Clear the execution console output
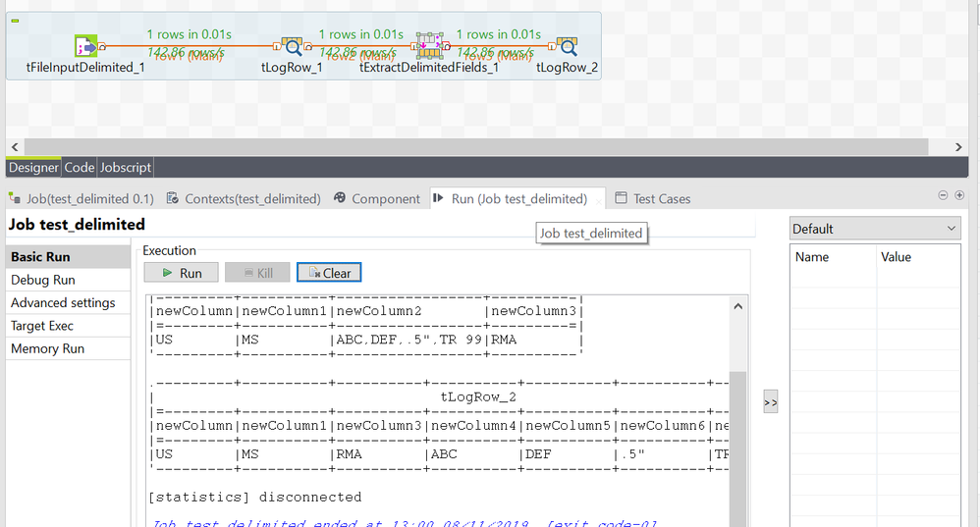This screenshot has height=527, width=980. (329, 273)
